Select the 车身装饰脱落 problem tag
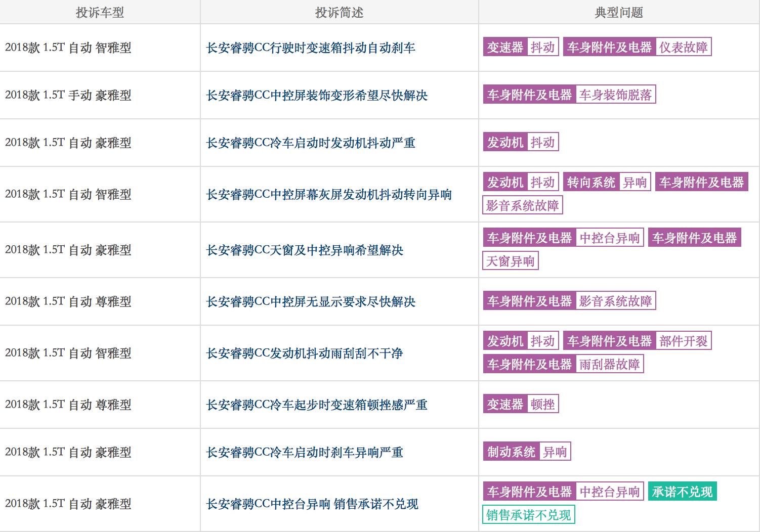The image size is (760, 532). pos(617,94)
